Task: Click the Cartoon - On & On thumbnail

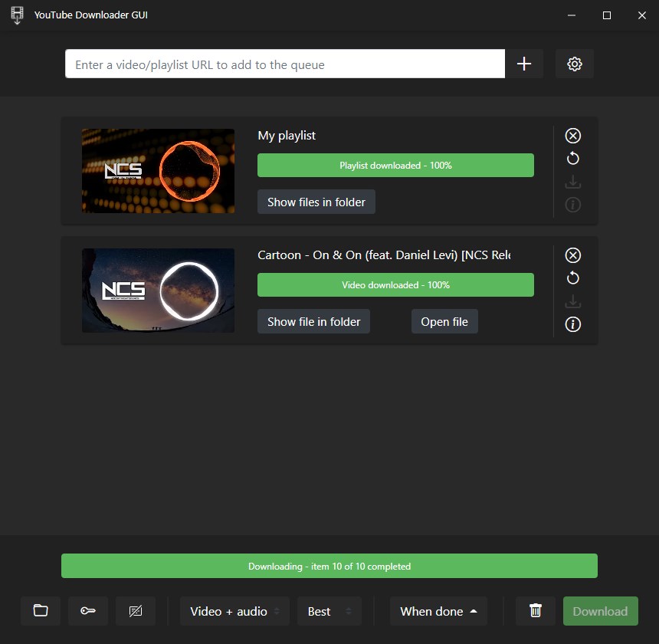Action: coord(158,291)
